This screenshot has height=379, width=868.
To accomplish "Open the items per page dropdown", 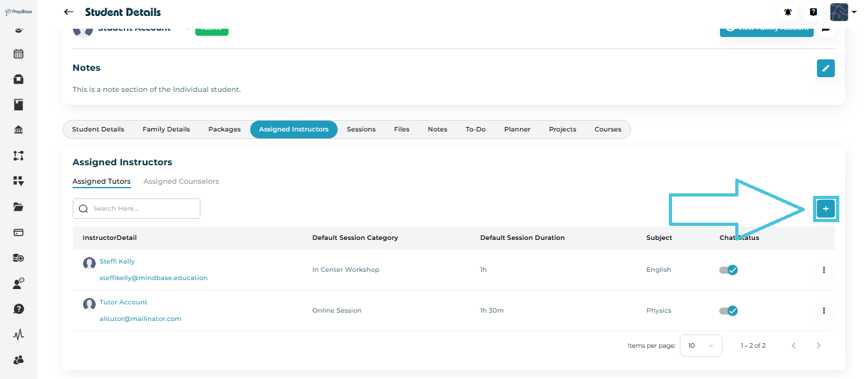I will click(700, 345).
